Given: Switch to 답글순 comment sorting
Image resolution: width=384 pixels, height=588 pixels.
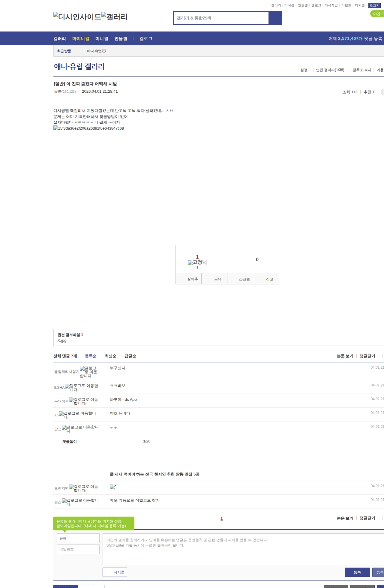Looking at the screenshot, I should (x=130, y=356).
